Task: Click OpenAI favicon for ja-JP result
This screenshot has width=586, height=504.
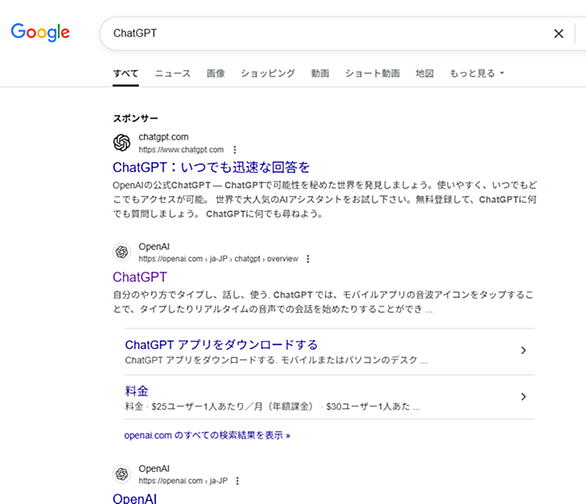Action: (x=121, y=474)
